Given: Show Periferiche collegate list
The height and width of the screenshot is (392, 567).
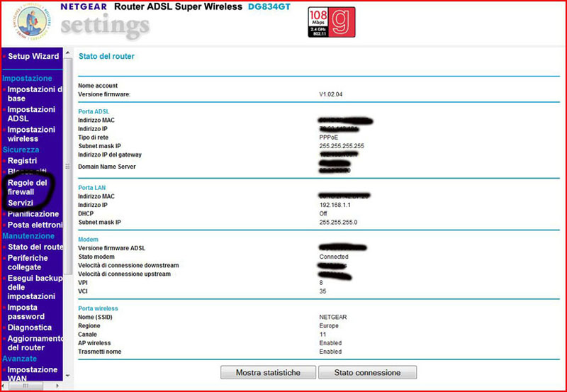Looking at the screenshot, I should (28, 262).
